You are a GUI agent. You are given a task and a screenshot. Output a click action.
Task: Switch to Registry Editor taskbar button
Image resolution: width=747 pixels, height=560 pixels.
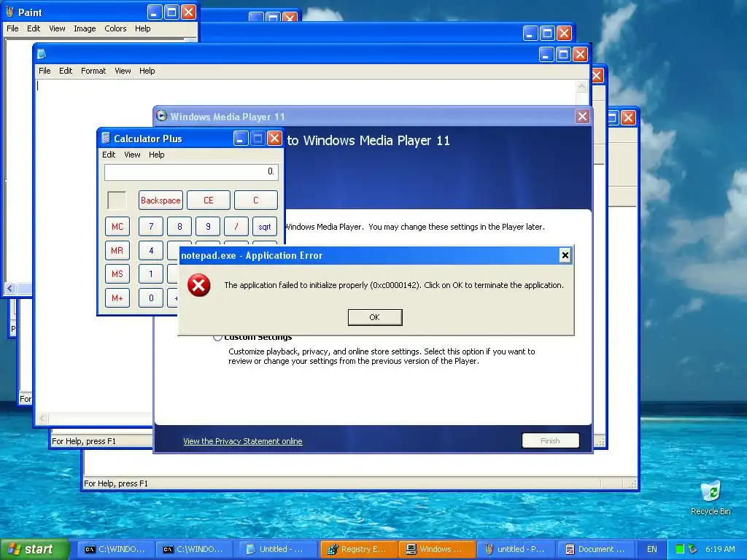click(357, 549)
